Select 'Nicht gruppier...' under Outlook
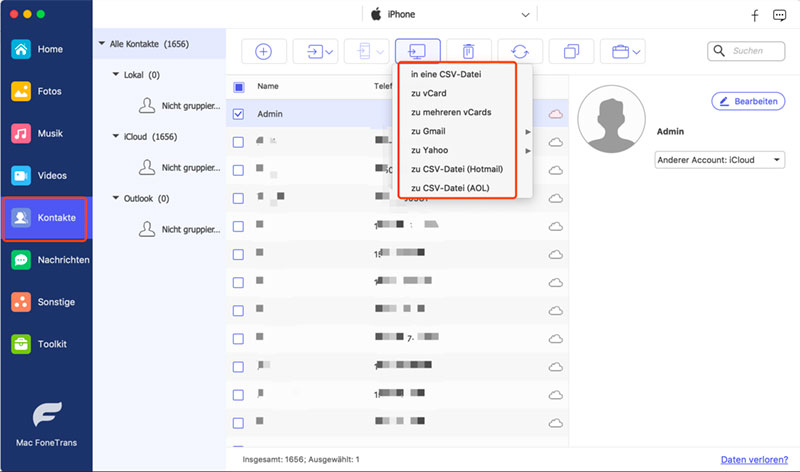This screenshot has height=472, width=800. (179, 229)
